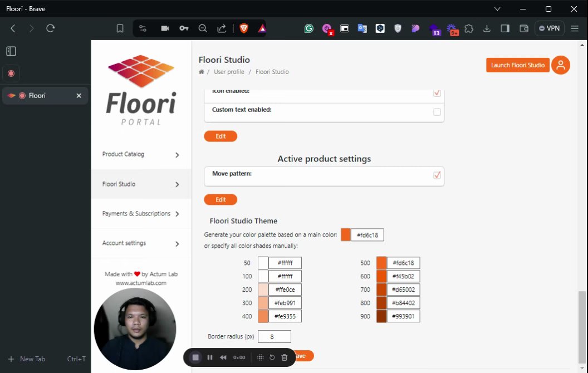The width and height of the screenshot is (588, 373).
Task: Click the Launch Floori Studio button
Action: tap(517, 65)
